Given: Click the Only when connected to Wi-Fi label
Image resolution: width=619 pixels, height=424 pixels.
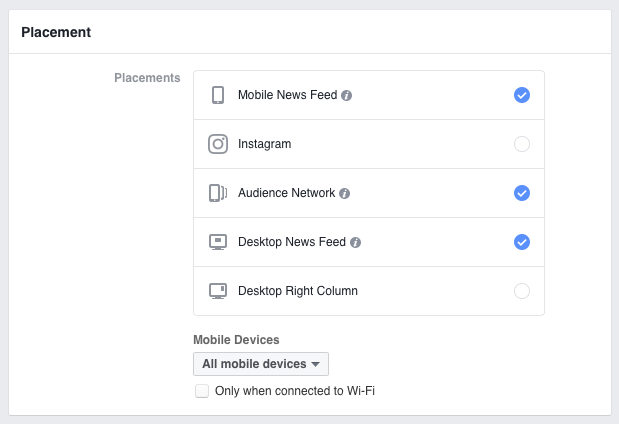Looking at the screenshot, I should [x=295, y=391].
